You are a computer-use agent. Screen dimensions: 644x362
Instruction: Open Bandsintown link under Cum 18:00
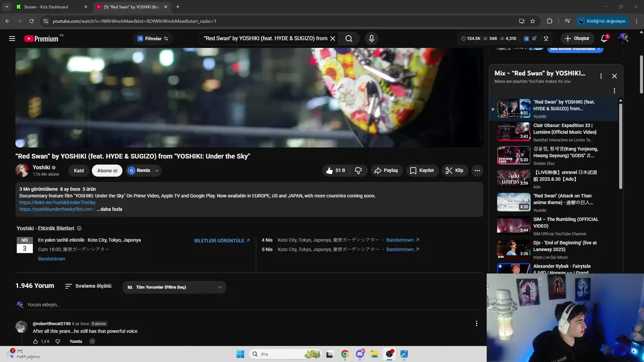pos(51,259)
